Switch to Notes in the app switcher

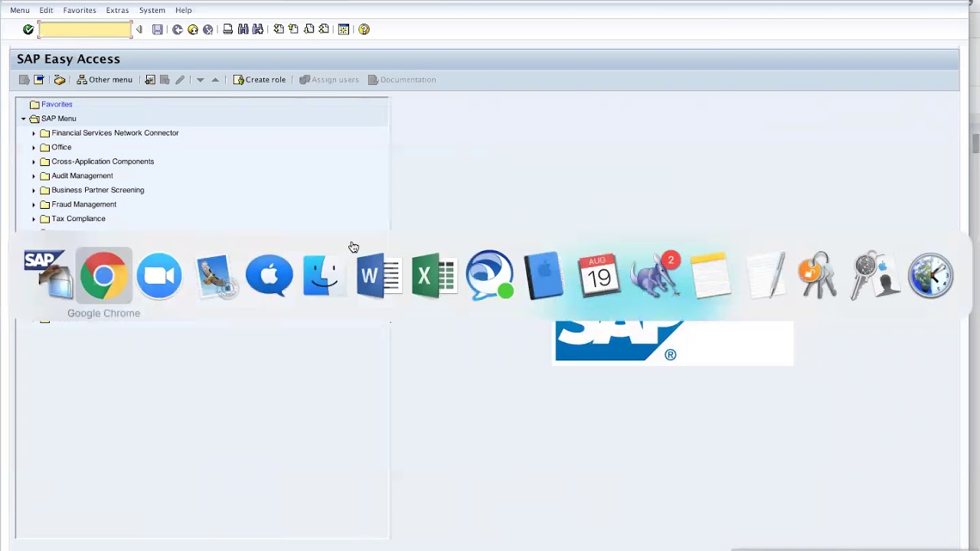(x=710, y=275)
